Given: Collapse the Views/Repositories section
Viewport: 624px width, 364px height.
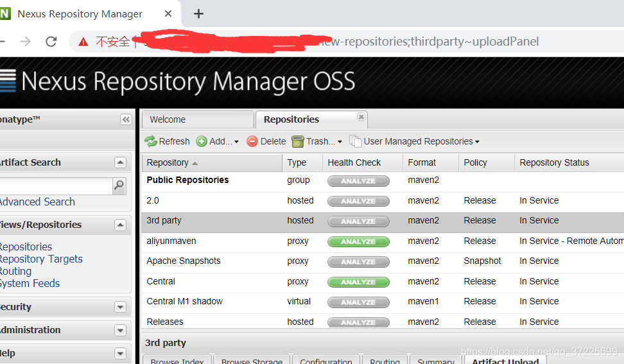Looking at the screenshot, I should pyautogui.click(x=120, y=225).
